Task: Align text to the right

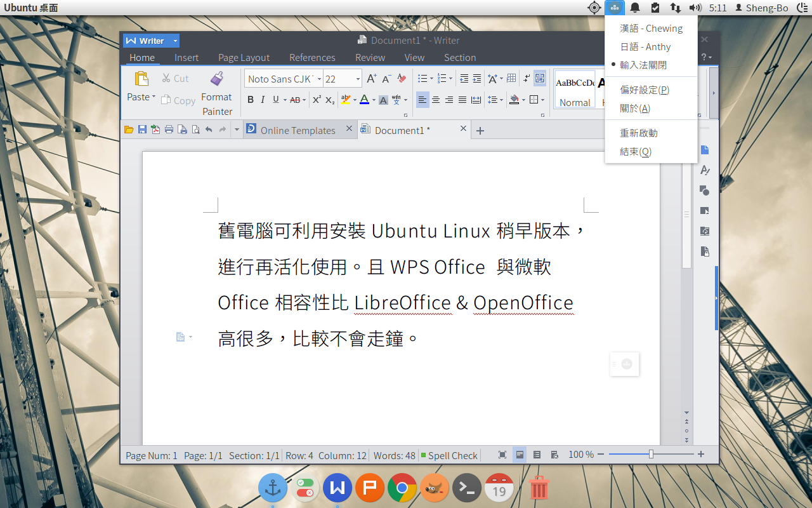Action: click(449, 100)
